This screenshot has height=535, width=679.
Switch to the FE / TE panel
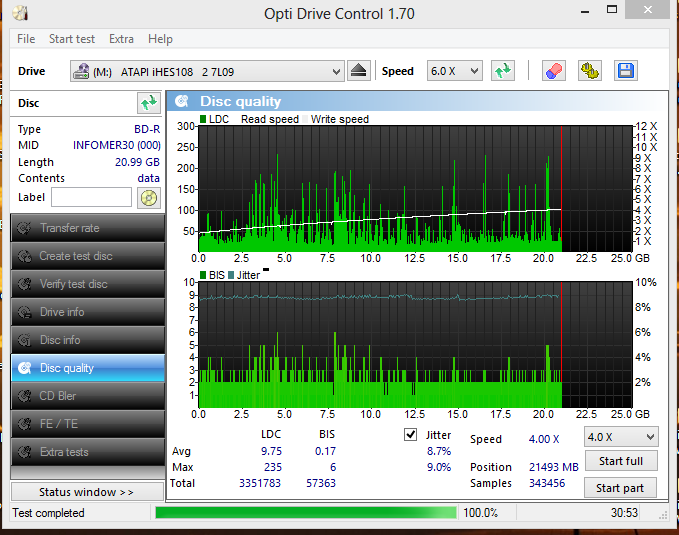[x=88, y=424]
